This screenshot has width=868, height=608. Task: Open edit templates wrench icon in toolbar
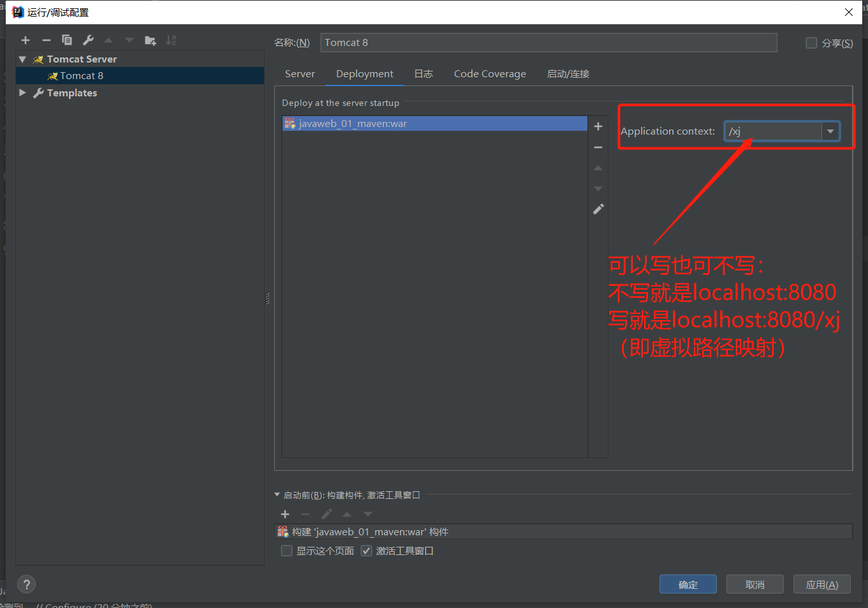[88, 40]
